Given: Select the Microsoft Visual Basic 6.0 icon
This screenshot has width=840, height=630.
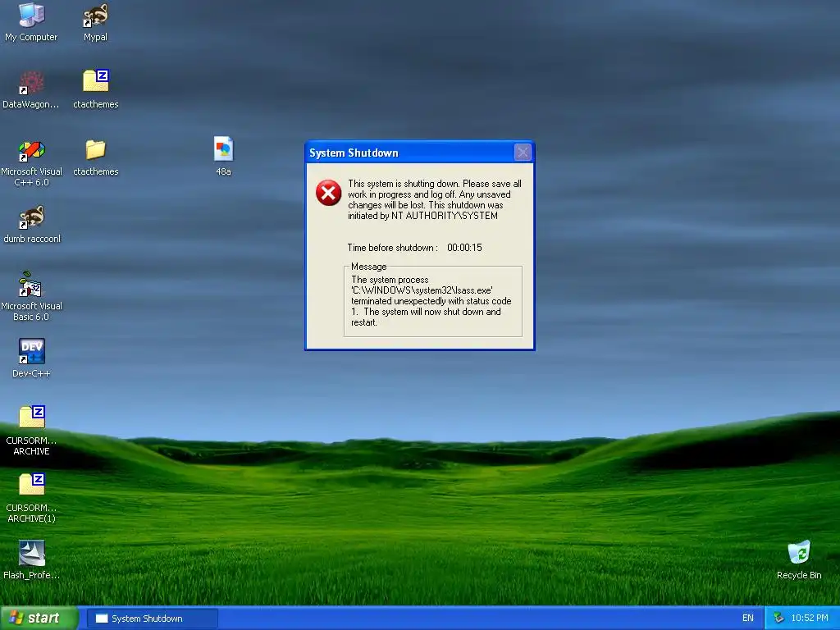Looking at the screenshot, I should click(x=31, y=285).
